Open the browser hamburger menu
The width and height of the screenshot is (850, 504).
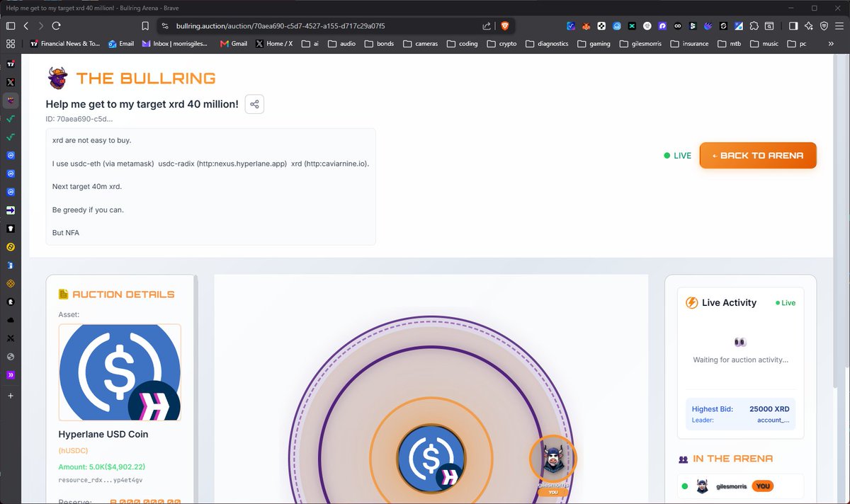coord(839,25)
